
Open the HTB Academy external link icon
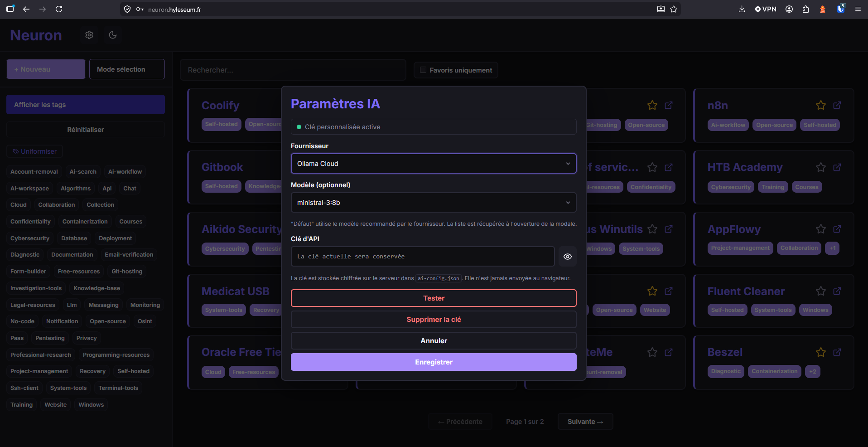pos(837,167)
